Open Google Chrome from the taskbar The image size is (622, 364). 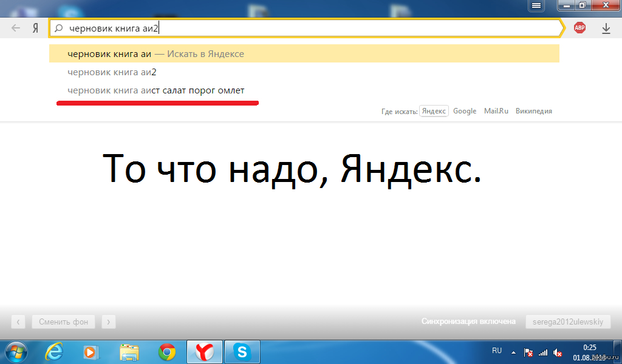click(x=167, y=351)
